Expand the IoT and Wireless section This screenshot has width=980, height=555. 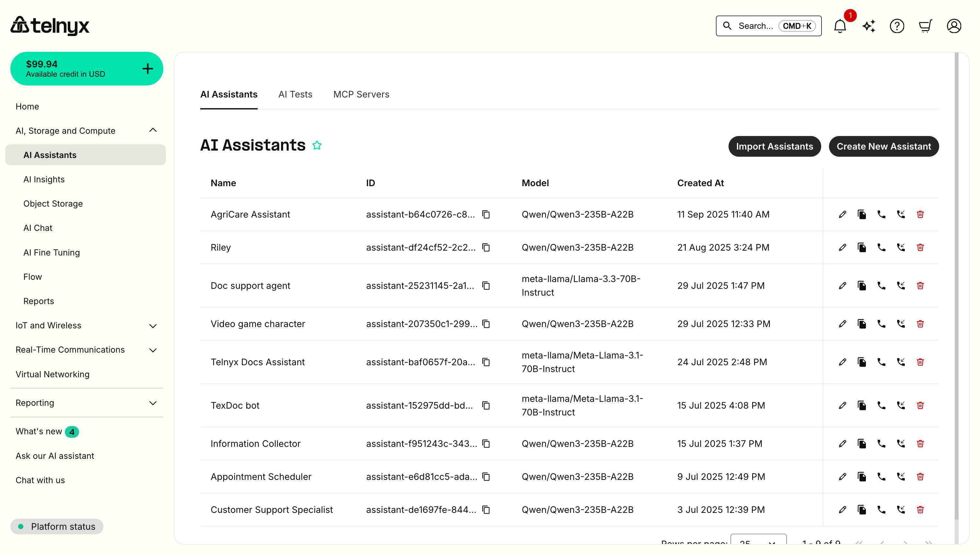153,326
